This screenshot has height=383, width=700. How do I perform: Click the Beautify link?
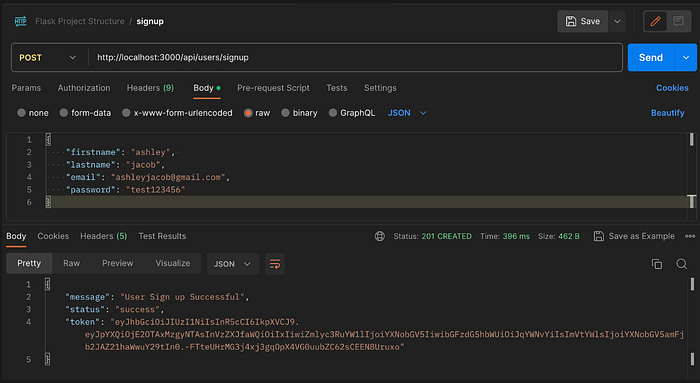point(667,113)
